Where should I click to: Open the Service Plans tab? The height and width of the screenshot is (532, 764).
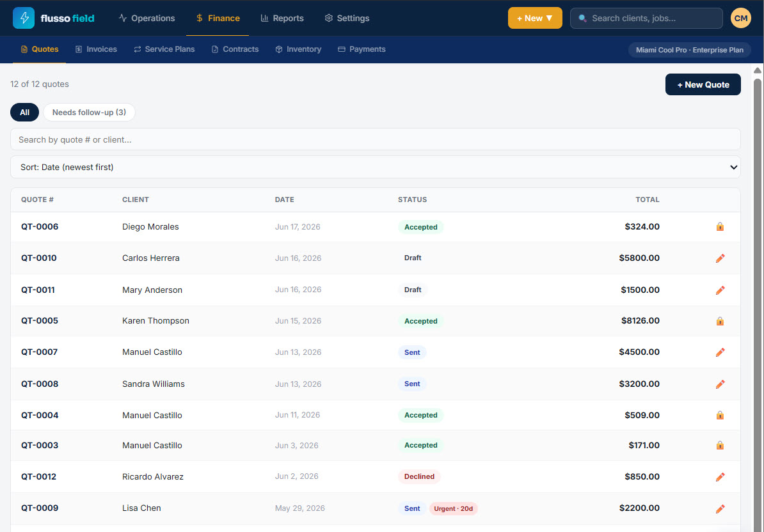(x=164, y=49)
